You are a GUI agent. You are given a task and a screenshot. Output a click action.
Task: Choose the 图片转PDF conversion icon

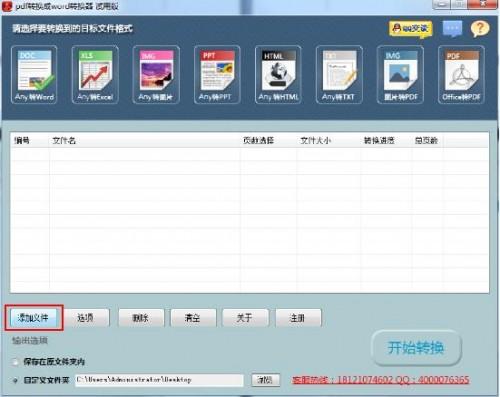tap(400, 75)
